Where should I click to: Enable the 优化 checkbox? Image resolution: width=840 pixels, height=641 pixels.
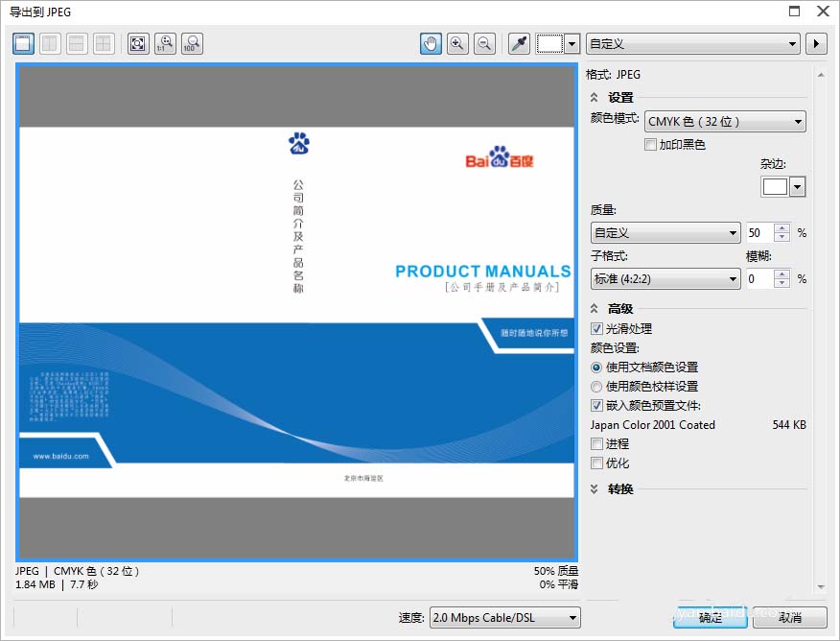point(596,463)
